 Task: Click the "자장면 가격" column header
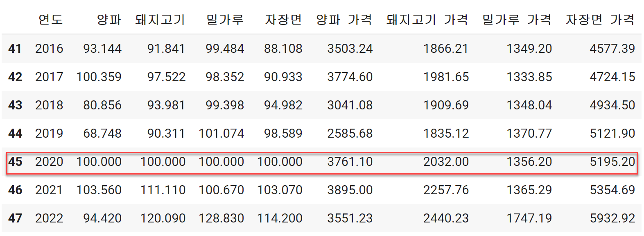[601, 19]
